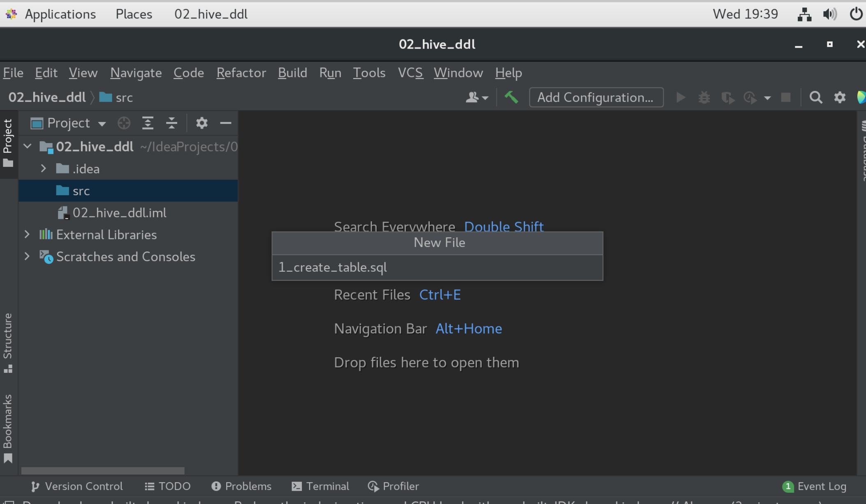Screen dimensions: 866x504
Task: Toggle the Structure side tab
Action: 8,343
